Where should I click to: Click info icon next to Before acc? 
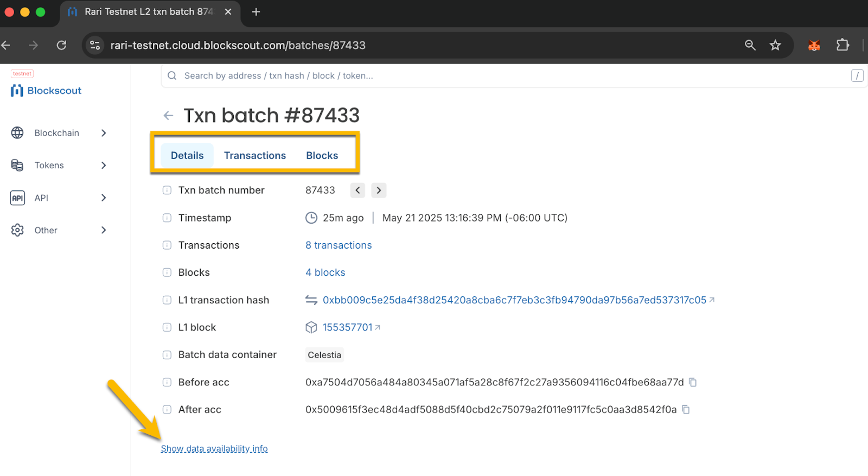tap(167, 382)
